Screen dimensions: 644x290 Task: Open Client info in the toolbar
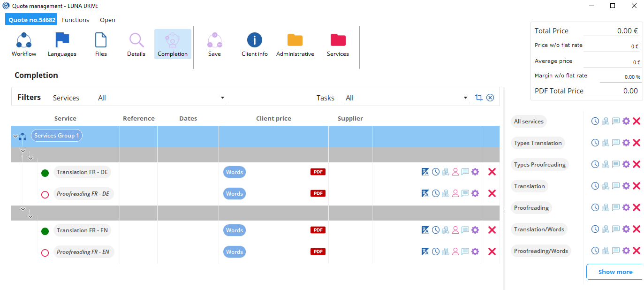(255, 41)
